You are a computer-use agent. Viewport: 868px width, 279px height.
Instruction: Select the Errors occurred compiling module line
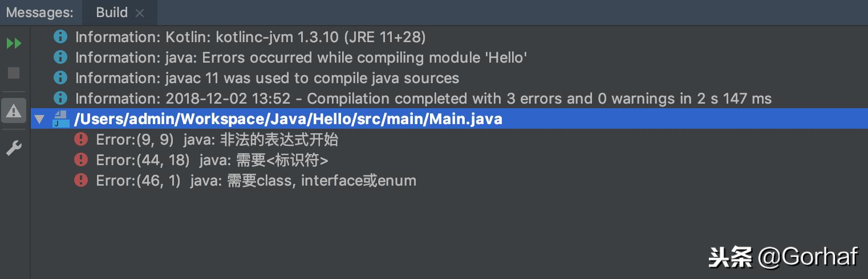301,58
